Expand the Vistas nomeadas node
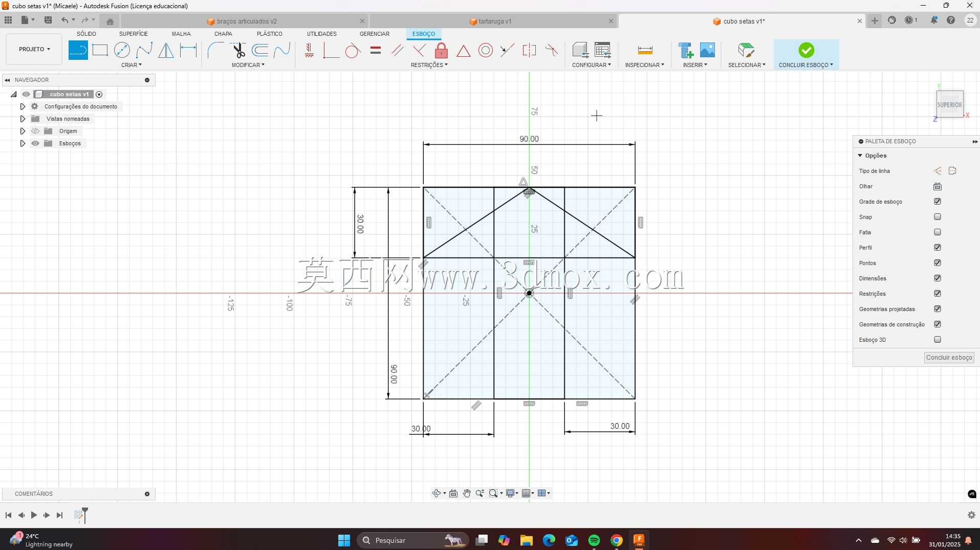Viewport: 980px width, 550px height. (x=23, y=119)
